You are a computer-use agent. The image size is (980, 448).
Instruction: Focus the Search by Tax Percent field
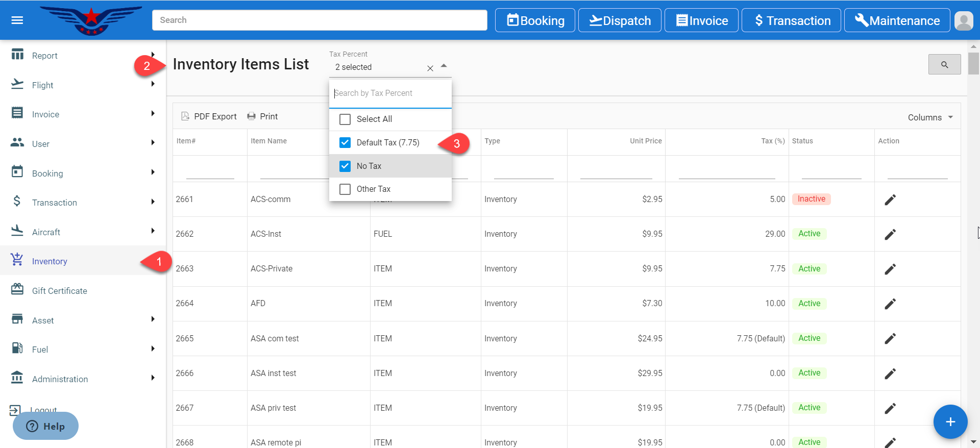[390, 93]
